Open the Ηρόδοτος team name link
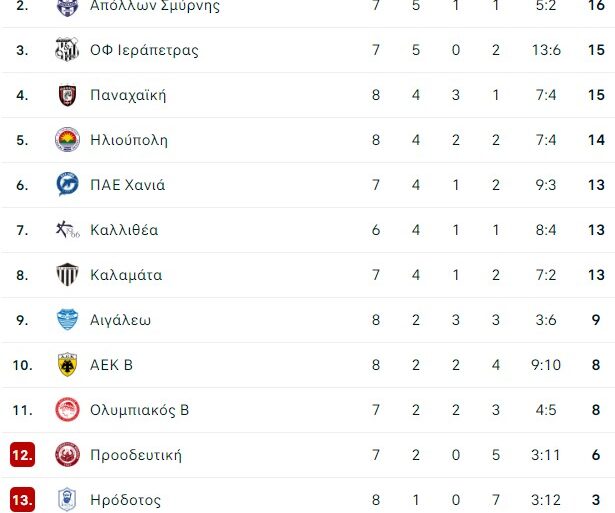The image size is (615, 513). tap(125, 500)
